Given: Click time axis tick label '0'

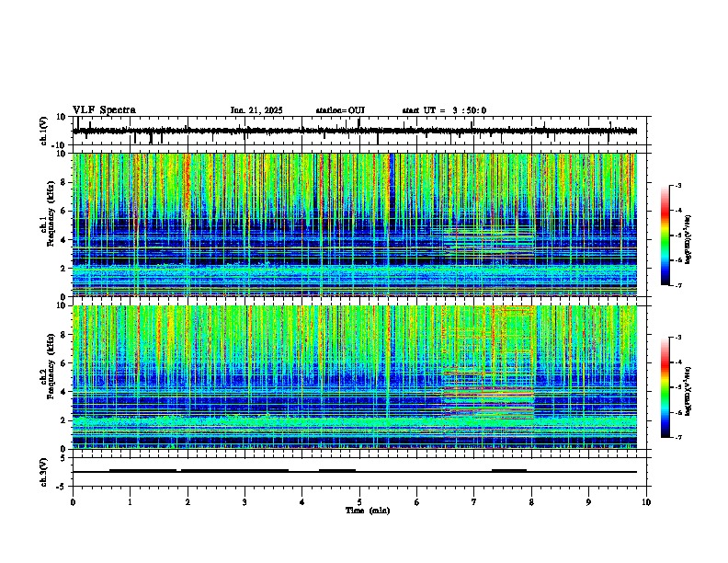Looking at the screenshot, I should pyautogui.click(x=73, y=502).
